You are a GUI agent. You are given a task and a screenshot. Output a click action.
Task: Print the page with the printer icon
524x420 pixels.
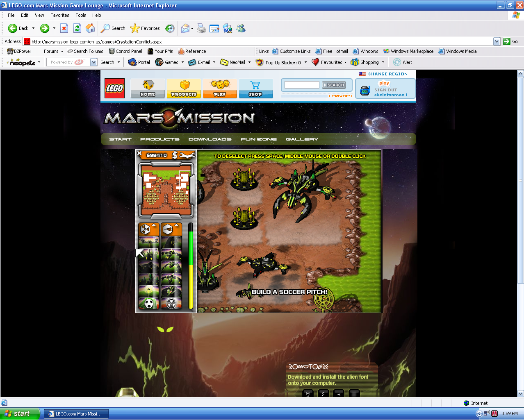[x=201, y=28]
